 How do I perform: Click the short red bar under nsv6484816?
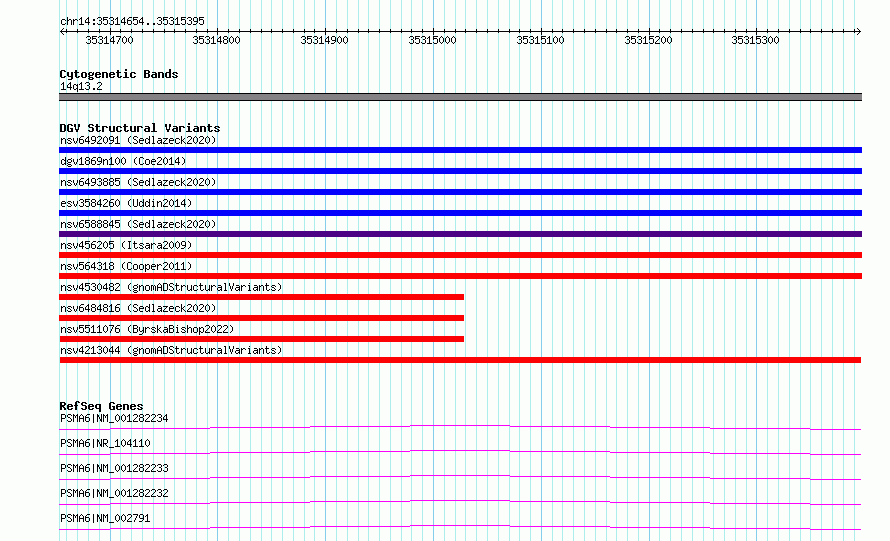(x=261, y=318)
